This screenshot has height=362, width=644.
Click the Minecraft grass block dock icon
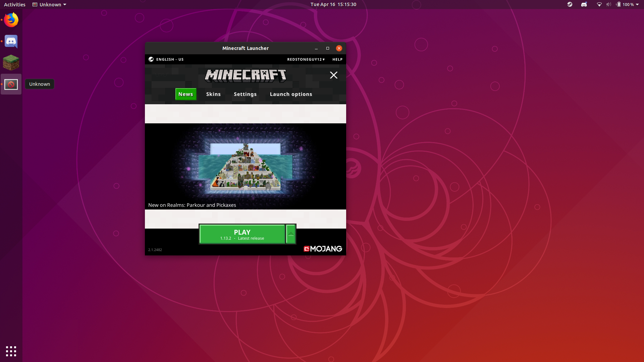click(x=11, y=63)
